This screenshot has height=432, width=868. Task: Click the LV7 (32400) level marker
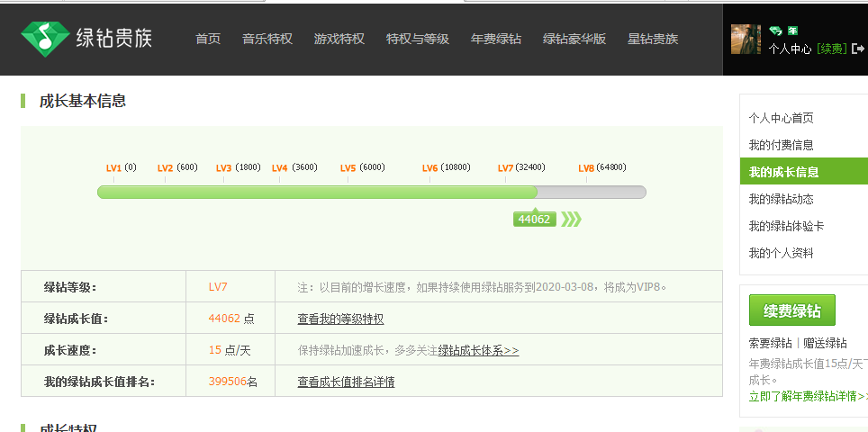pyautogui.click(x=521, y=167)
